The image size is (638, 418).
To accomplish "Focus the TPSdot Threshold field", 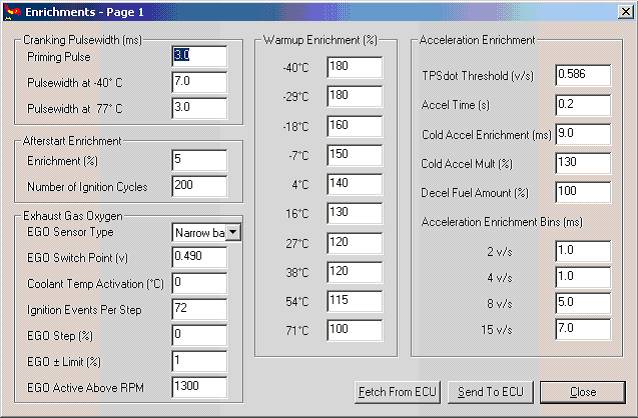I will click(582, 75).
